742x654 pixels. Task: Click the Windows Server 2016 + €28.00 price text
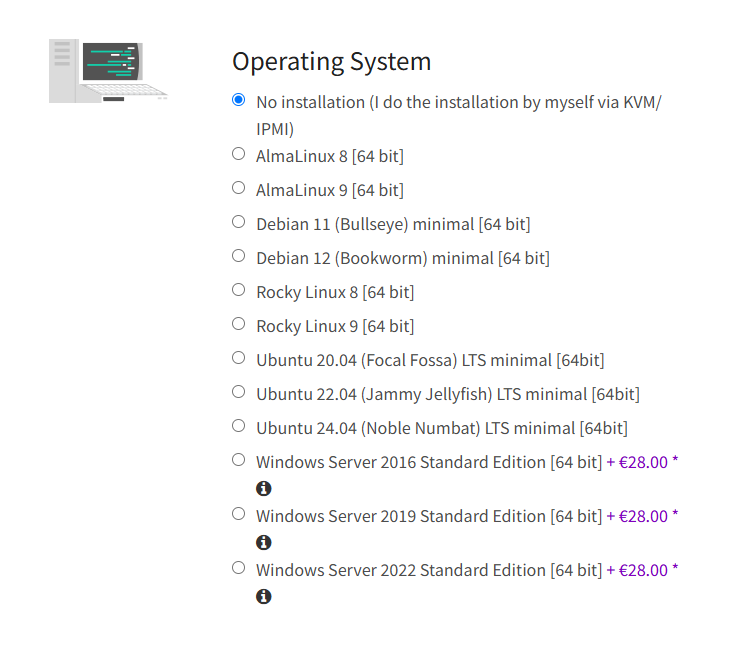[x=642, y=462]
